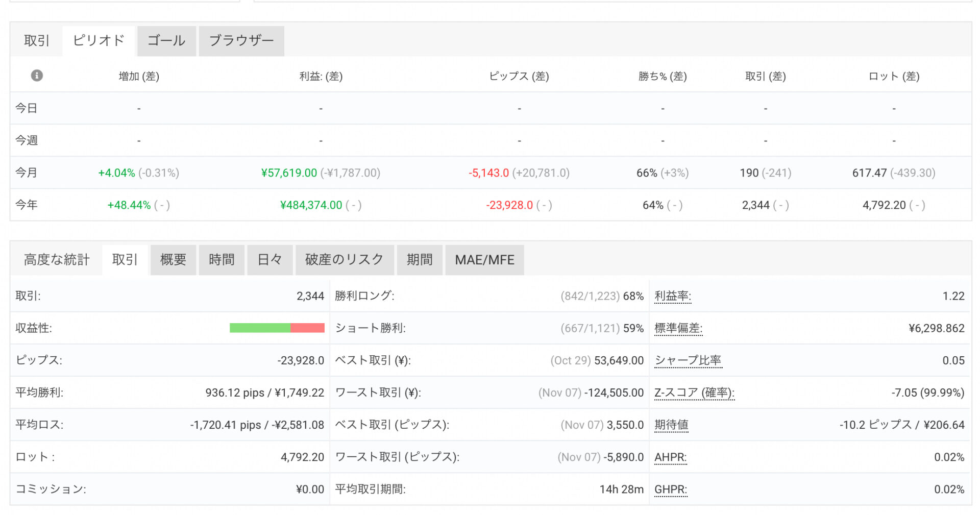Click worst trade pips value -5,890.0
This screenshot has height=515, width=980.
[x=624, y=457]
